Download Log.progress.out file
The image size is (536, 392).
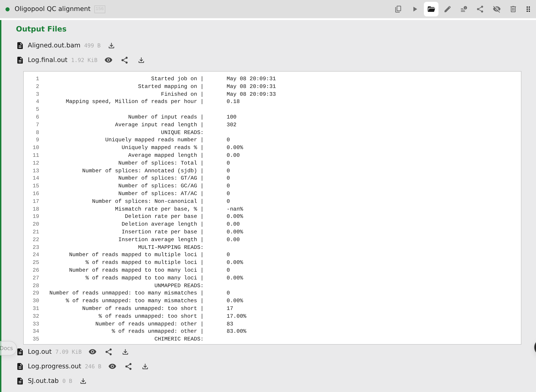[x=145, y=366]
